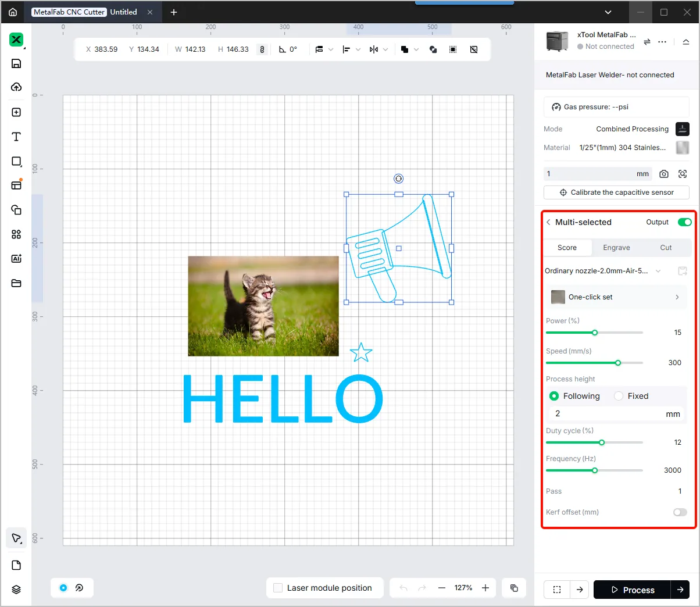
Task: Open the arrow options next to Process button
Action: [680, 590]
